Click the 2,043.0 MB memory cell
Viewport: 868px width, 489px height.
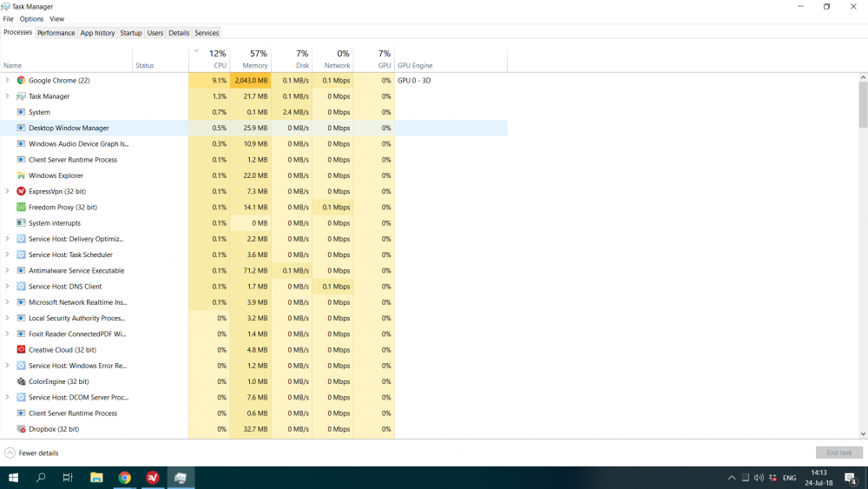[x=251, y=80]
